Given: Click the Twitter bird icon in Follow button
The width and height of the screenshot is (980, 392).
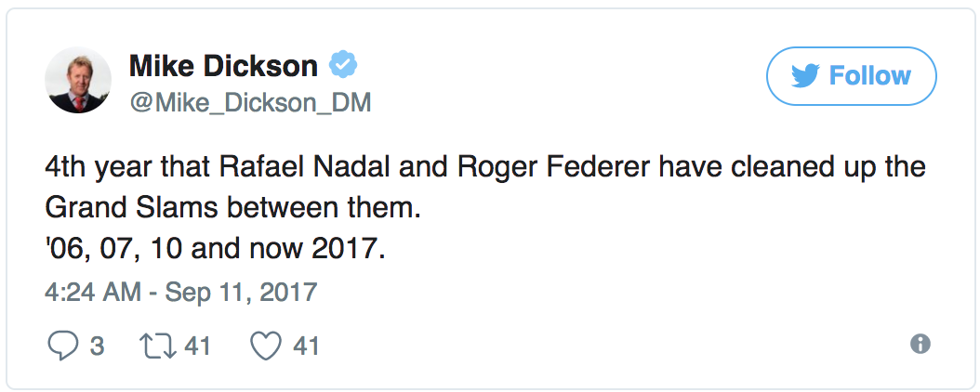Looking at the screenshot, I should [x=805, y=76].
